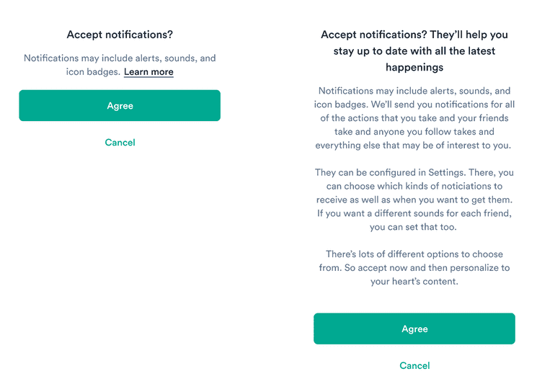Click the phrase "your heart's content."

pyautogui.click(x=414, y=282)
